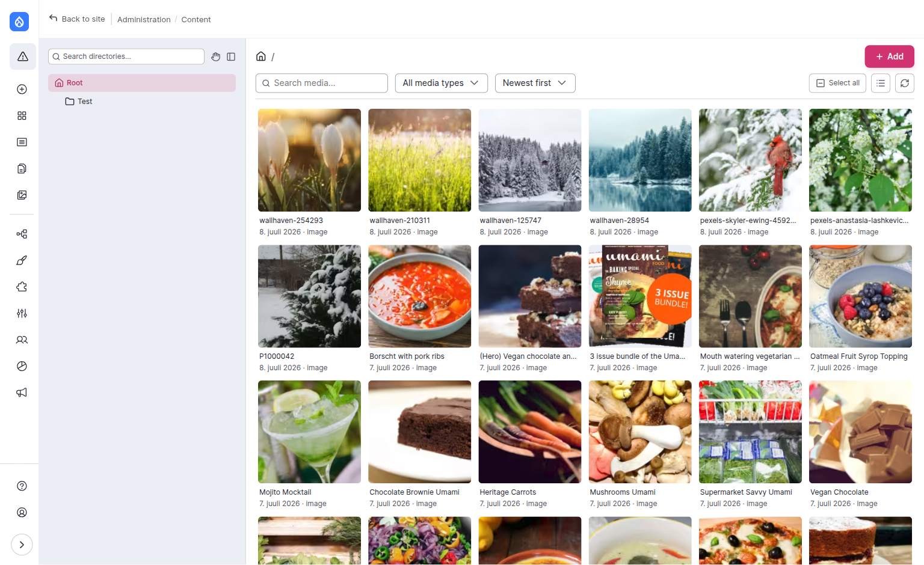The width and height of the screenshot is (924, 565).
Task: Open pexels-anastasia-lashkevic thumbnail
Action: point(860,160)
